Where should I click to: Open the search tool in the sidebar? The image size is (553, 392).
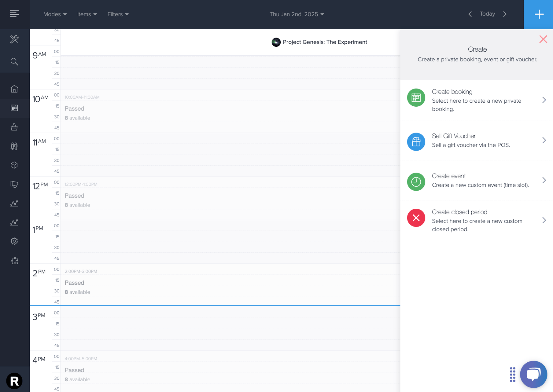(14, 62)
